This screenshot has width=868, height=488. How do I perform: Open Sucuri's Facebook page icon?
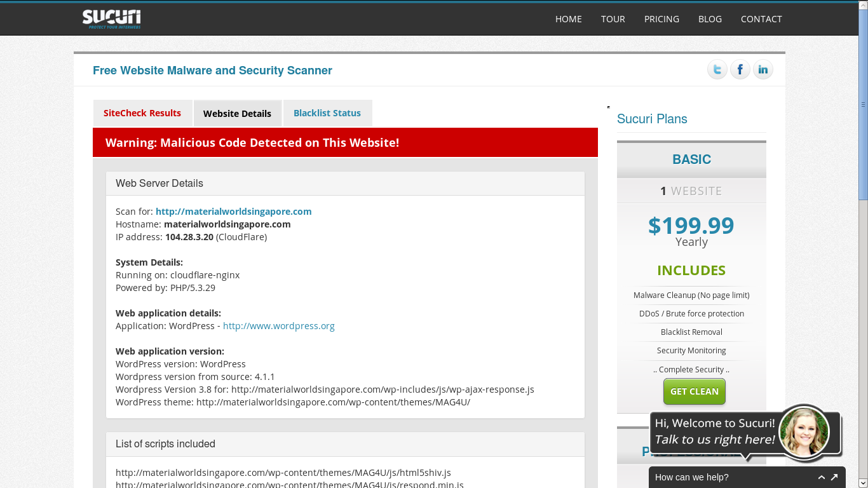[740, 70]
